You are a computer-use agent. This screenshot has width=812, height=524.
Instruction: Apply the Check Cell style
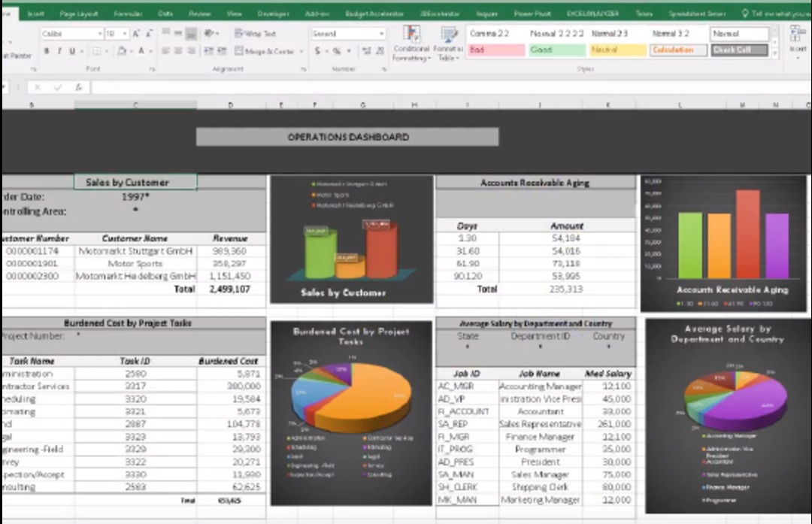739,50
